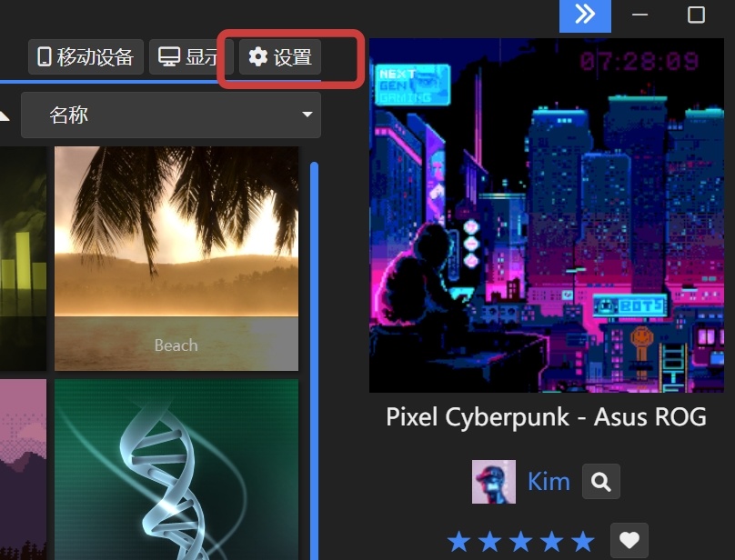Open the 显示 display options
This screenshot has width=735, height=560.
[x=191, y=57]
